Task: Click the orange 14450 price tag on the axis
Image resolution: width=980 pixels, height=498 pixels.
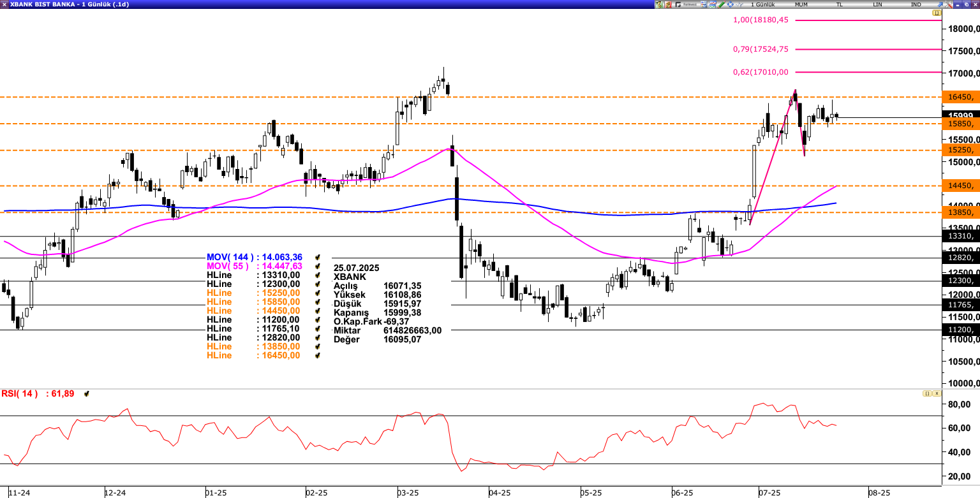Action: pyautogui.click(x=961, y=186)
